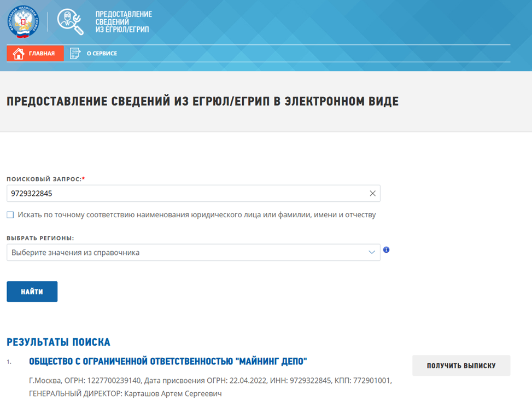Click the home icon in Главная tab
Screen dimensions: 532x407
pos(19,54)
